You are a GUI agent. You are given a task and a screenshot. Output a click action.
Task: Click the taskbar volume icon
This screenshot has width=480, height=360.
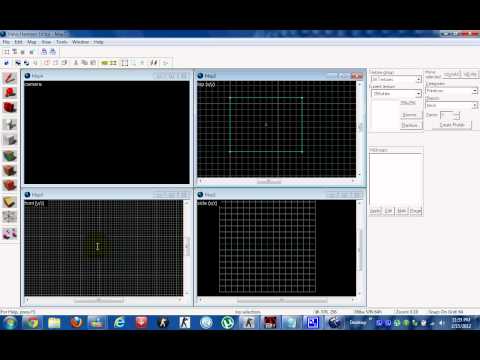(442, 323)
